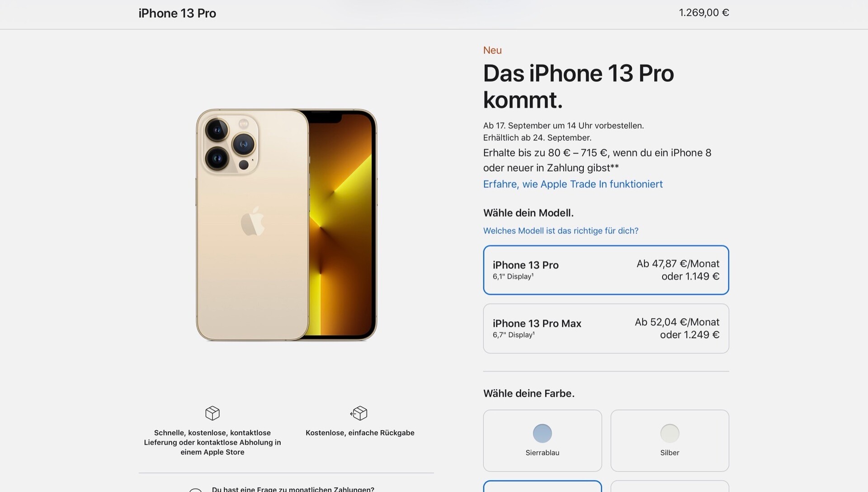Click the delivery box icon
The width and height of the screenshot is (868, 492).
[212, 413]
